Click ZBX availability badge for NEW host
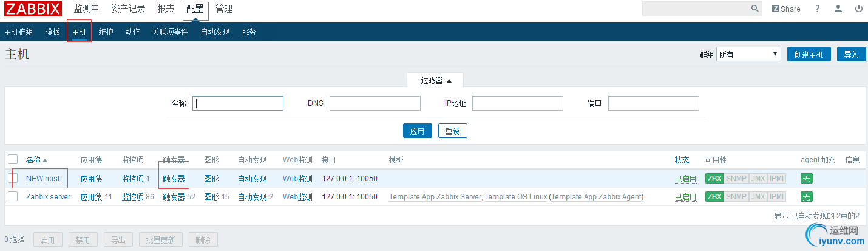This screenshot has height=251, width=868. click(x=714, y=179)
